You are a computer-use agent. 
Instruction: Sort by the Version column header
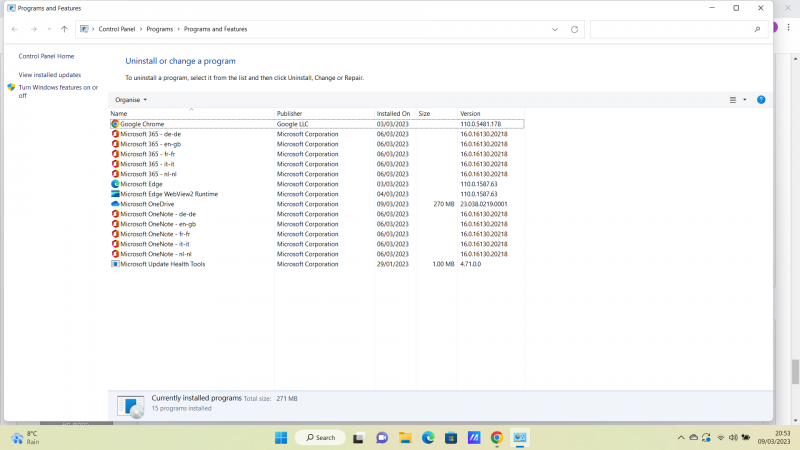click(490, 113)
